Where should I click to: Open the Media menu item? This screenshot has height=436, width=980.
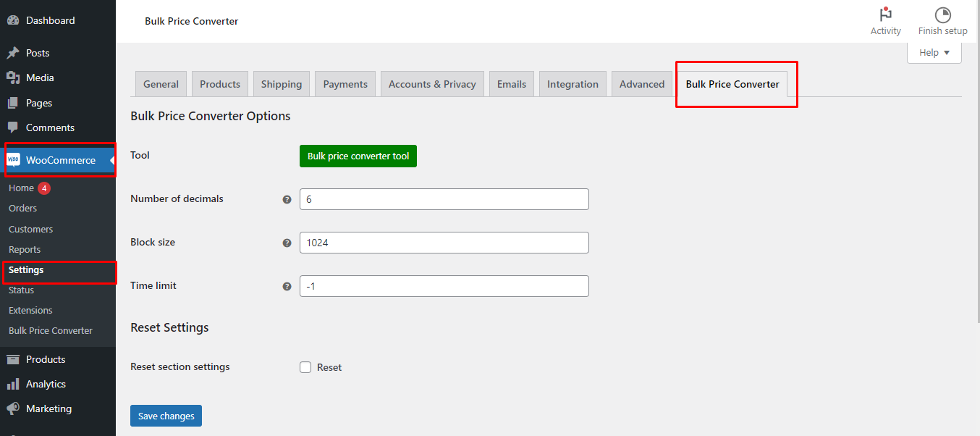point(58,77)
